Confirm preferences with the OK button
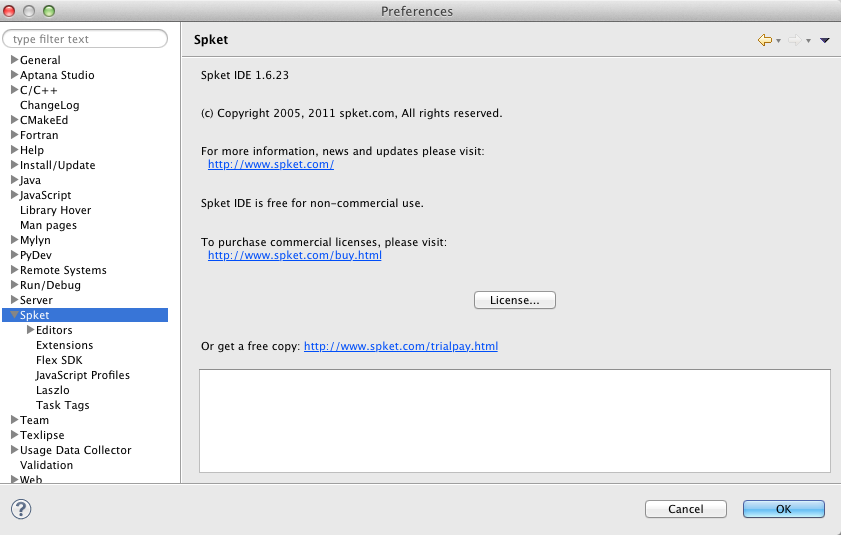 (783, 509)
